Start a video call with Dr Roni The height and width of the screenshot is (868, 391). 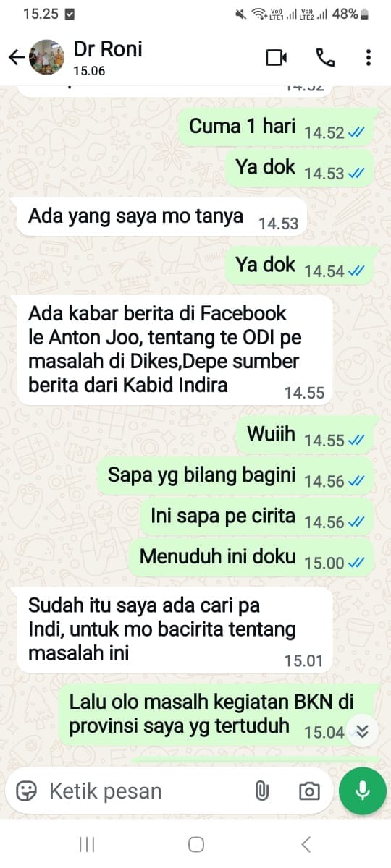click(277, 58)
